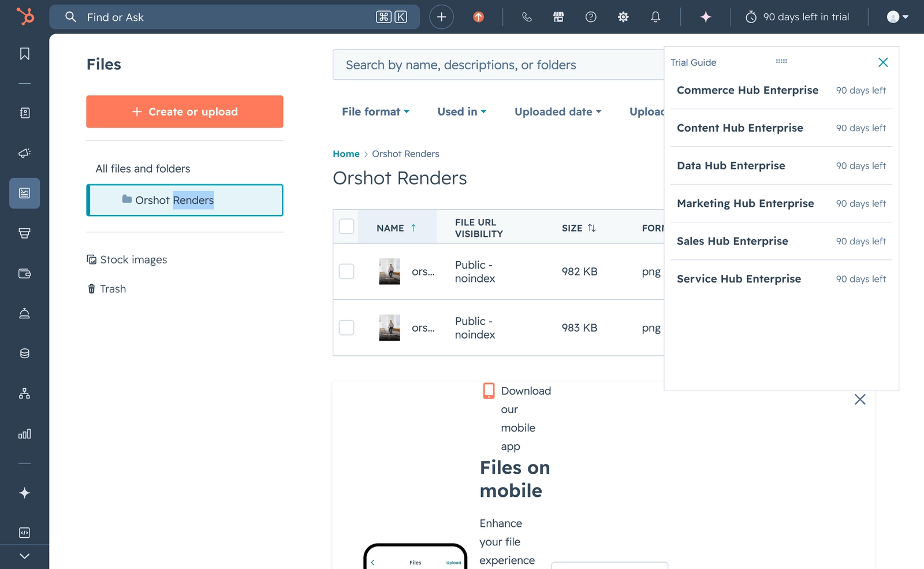Open the Service bell sidebar icon
924x569 pixels.
24,313
